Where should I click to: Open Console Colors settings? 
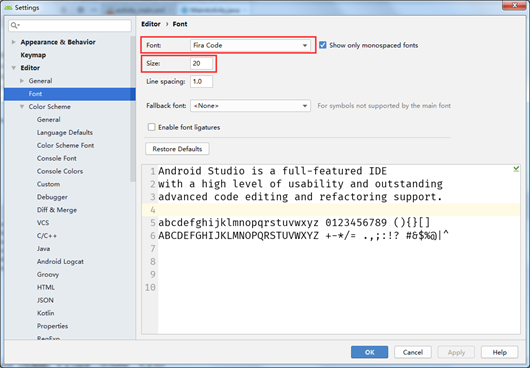(x=60, y=171)
